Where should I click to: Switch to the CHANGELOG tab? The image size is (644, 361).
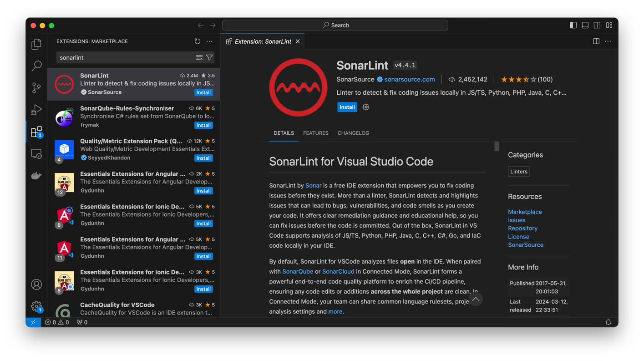(x=353, y=133)
